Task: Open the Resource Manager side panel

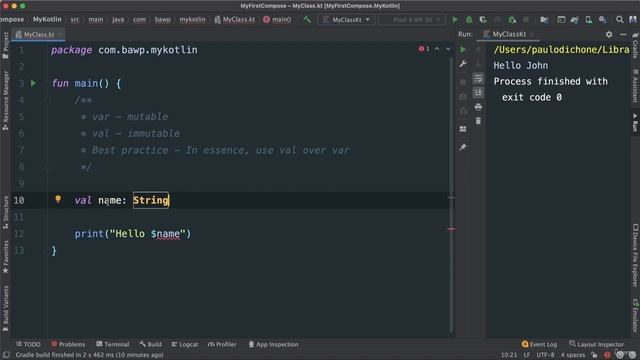Action: (5, 100)
